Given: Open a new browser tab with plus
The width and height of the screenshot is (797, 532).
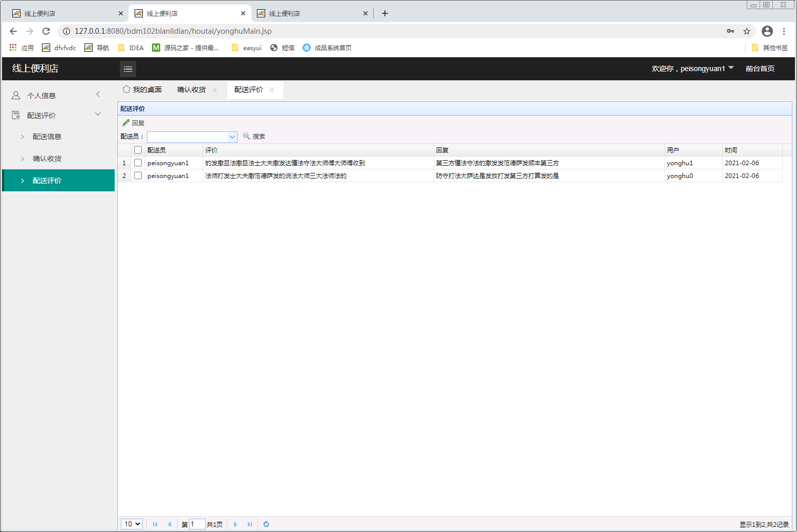Looking at the screenshot, I should [x=385, y=13].
